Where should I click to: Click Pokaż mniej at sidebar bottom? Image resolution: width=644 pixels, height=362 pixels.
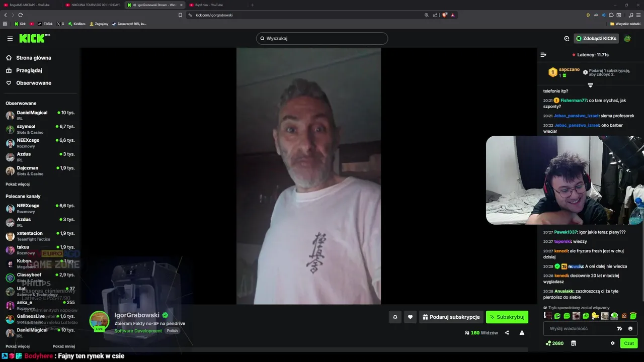[64, 346]
